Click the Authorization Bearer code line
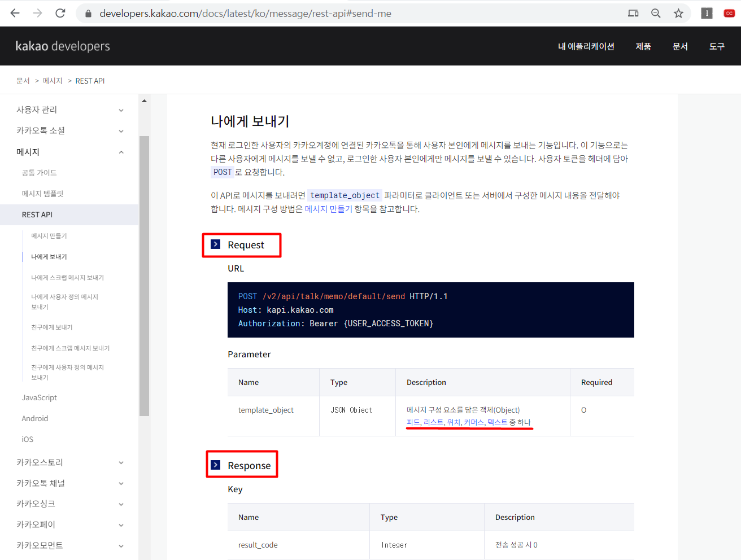The image size is (741, 560). (335, 323)
